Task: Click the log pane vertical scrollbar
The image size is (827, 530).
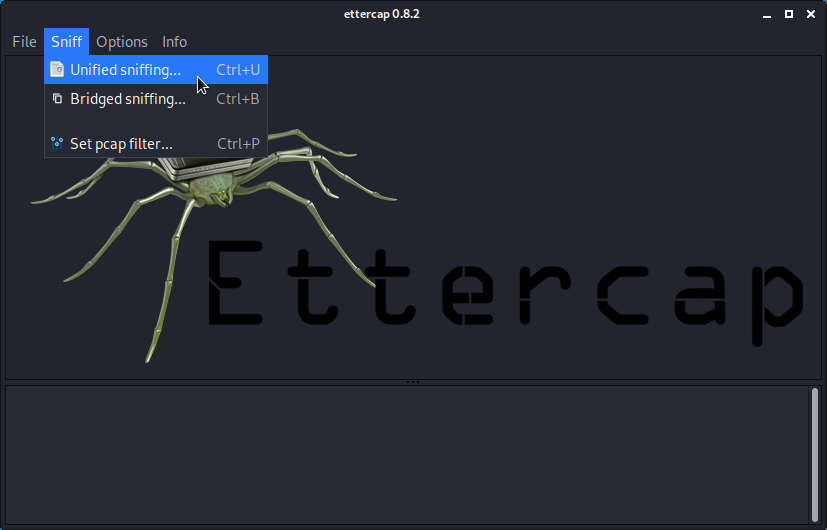Action: click(815, 455)
